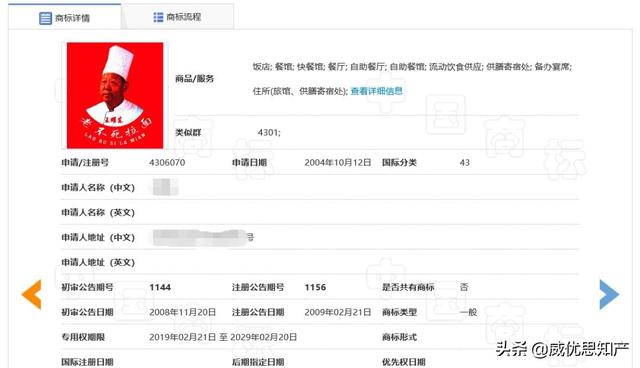Click the 申请人名称 (中文) label

[x=98, y=188]
